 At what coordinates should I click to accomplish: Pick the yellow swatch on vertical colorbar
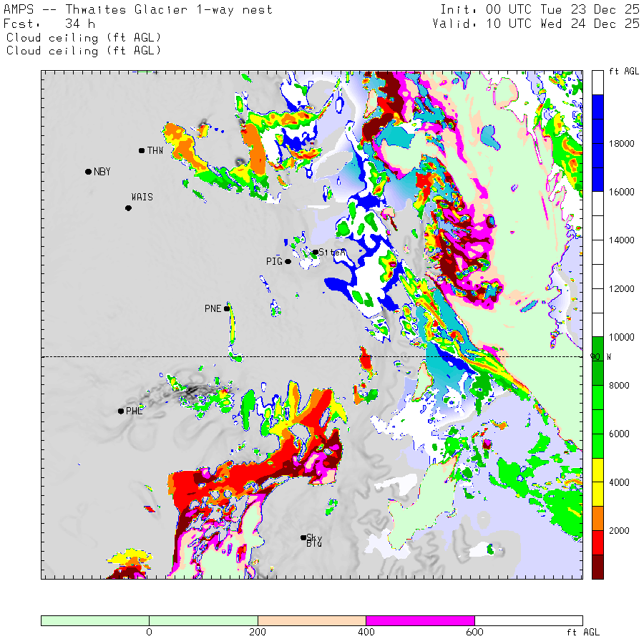pos(597,482)
